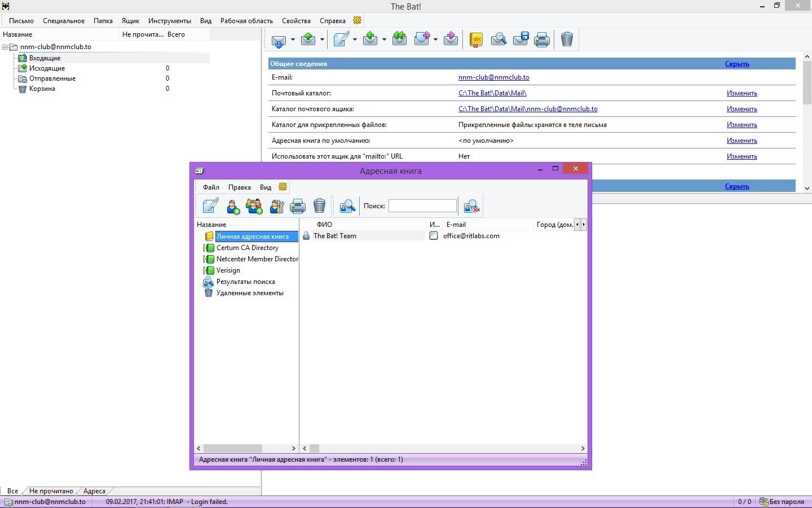Open the dropdown arrow next to Send queued mail
This screenshot has width=812, height=508.
[322, 40]
